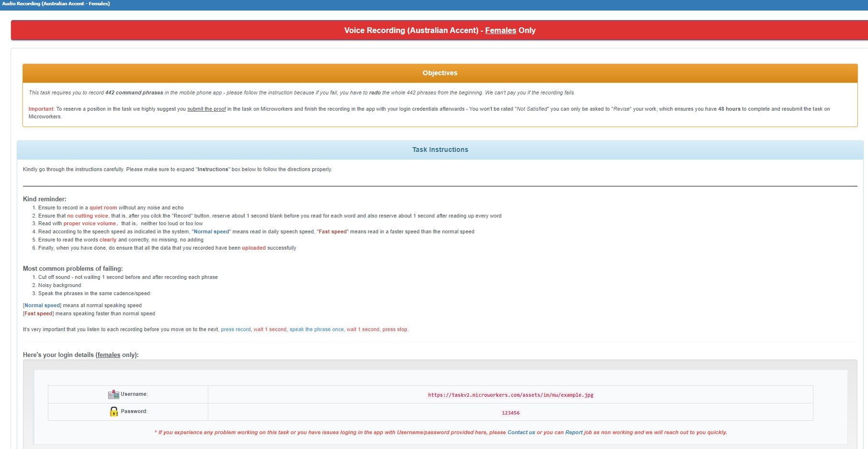Viewport: 868px width, 449px height.
Task: Click the red 'press stop' text
Action: click(395, 329)
